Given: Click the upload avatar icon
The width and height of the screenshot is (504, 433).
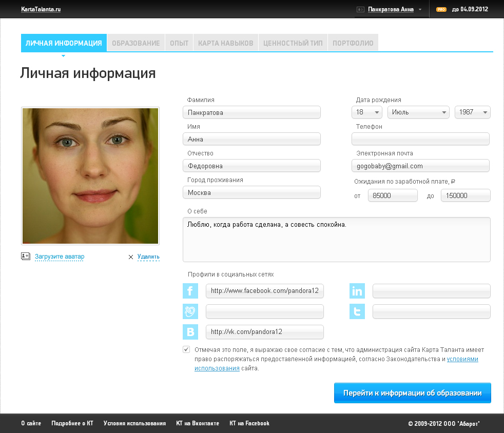Looking at the screenshot, I should tap(25, 256).
